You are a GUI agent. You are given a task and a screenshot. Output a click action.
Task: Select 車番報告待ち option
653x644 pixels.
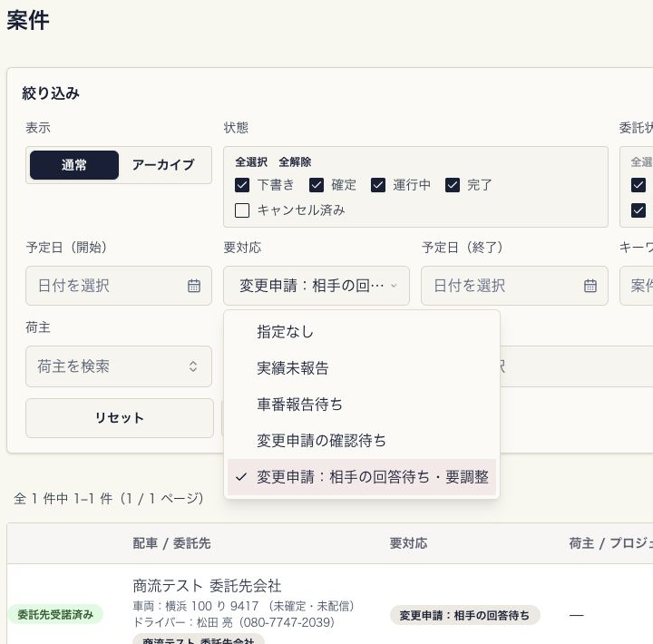pos(362,405)
